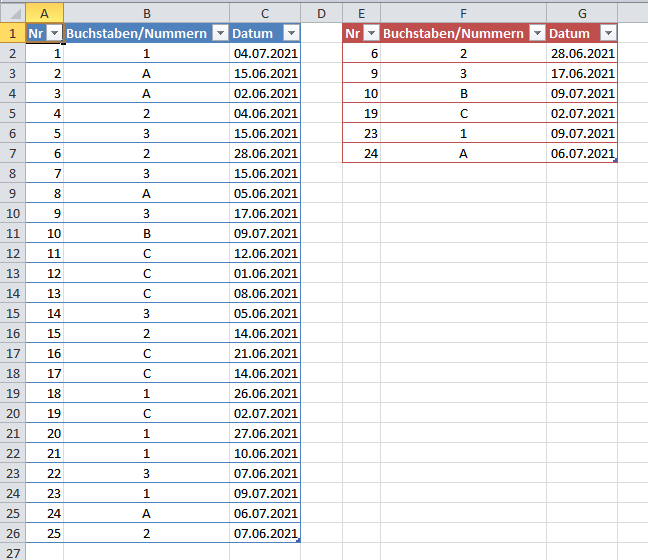Open the Nr filter dropdown in blue table

point(55,33)
